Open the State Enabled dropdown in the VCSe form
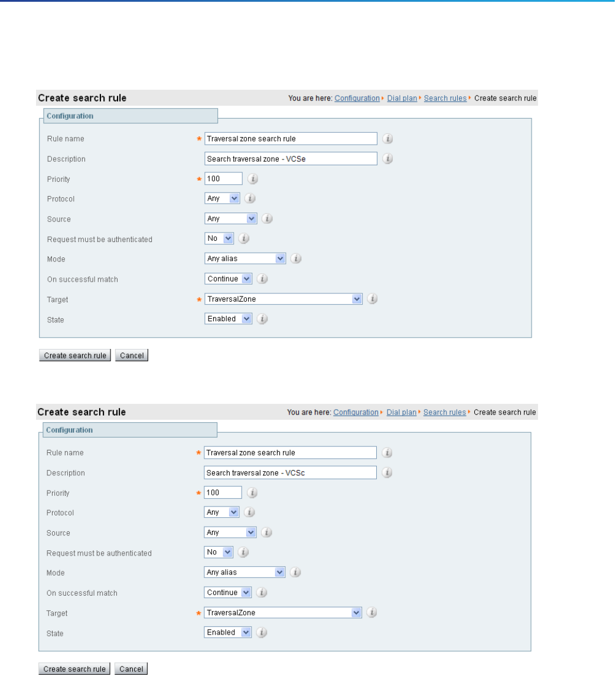This screenshot has width=616, height=676. click(x=228, y=319)
